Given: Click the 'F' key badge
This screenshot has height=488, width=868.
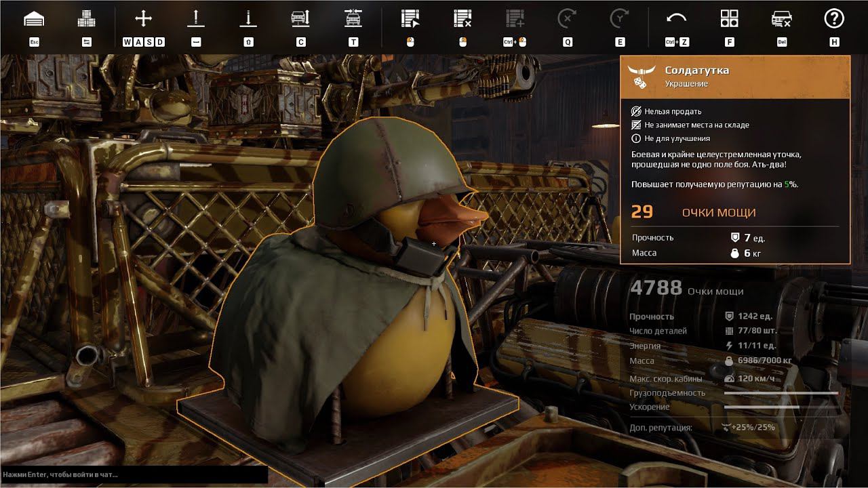Looking at the screenshot, I should [x=730, y=42].
